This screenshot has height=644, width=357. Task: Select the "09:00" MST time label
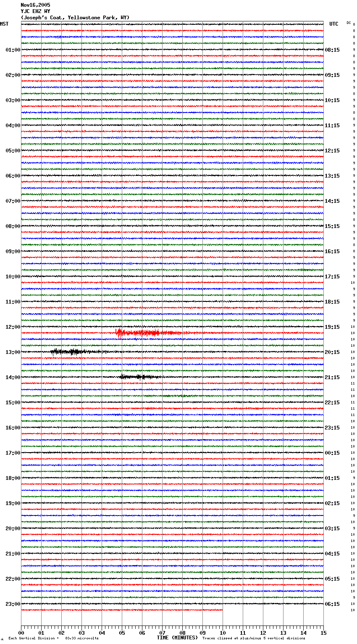[13, 251]
